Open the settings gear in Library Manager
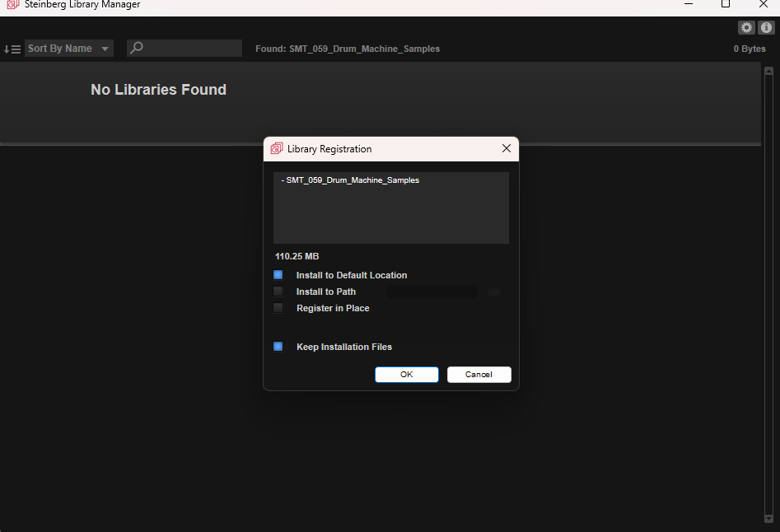The height and width of the screenshot is (532, 780). point(746,28)
